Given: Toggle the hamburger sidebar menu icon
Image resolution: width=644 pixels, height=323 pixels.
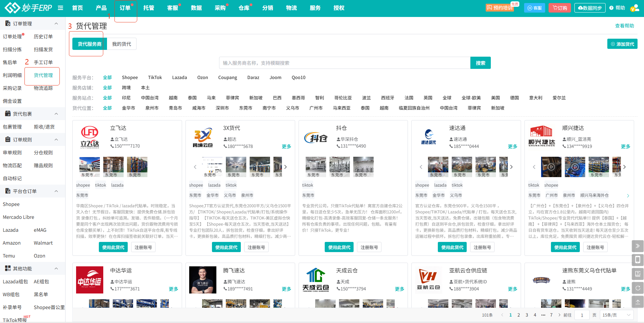Looking at the screenshot, I should coord(60,8).
